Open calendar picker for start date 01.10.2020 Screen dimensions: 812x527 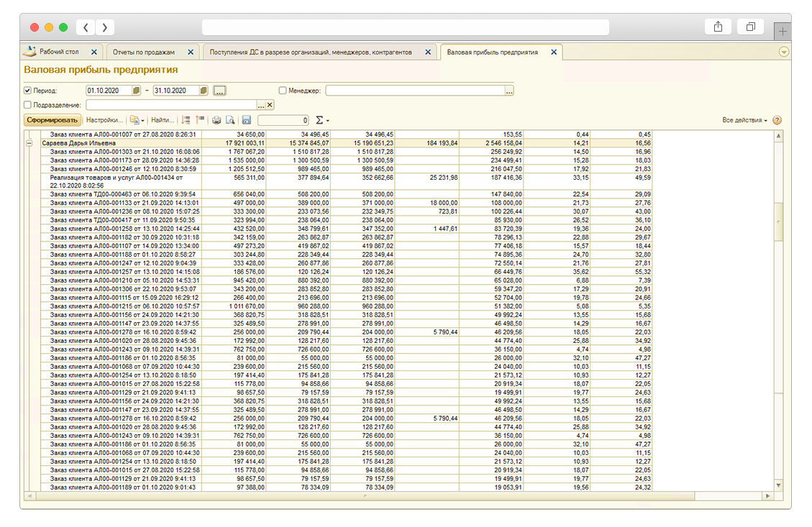[x=136, y=91]
